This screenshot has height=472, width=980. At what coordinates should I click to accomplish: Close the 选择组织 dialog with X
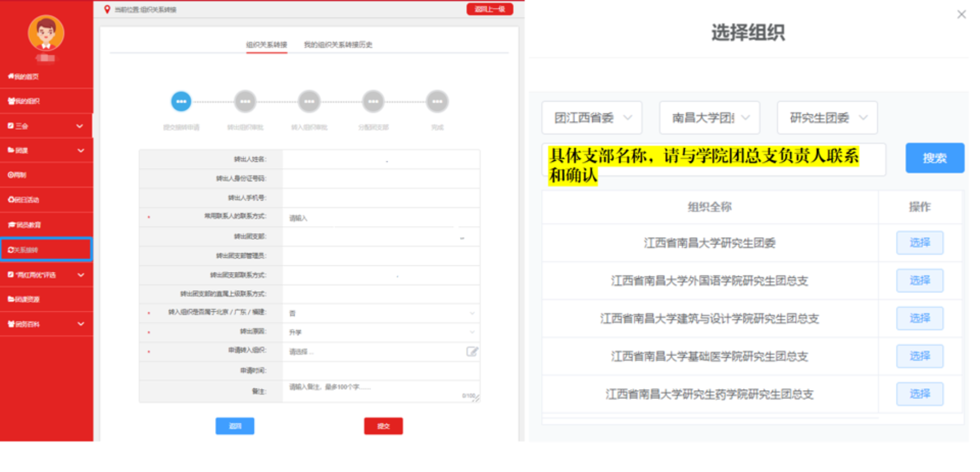coord(961,14)
